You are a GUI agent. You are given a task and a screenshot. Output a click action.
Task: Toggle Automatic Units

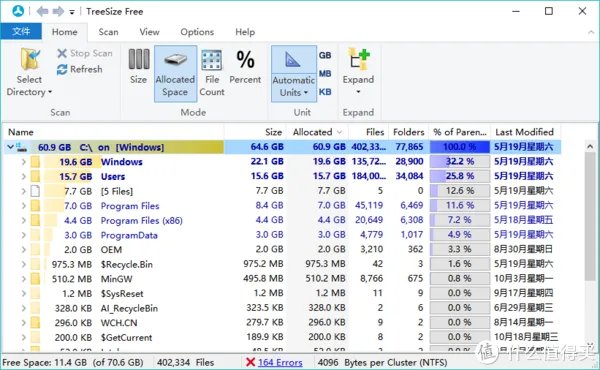tap(294, 73)
